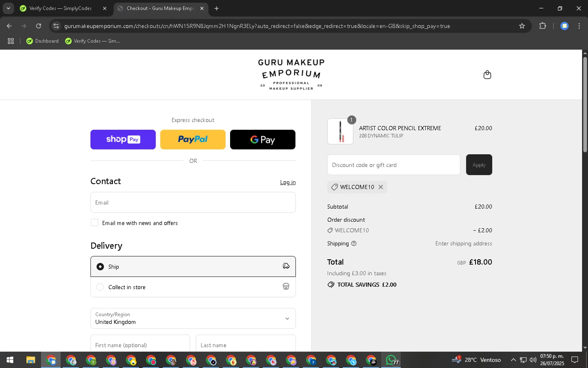Click the Last name field
This screenshot has height=368, width=588.
pos(246,344)
